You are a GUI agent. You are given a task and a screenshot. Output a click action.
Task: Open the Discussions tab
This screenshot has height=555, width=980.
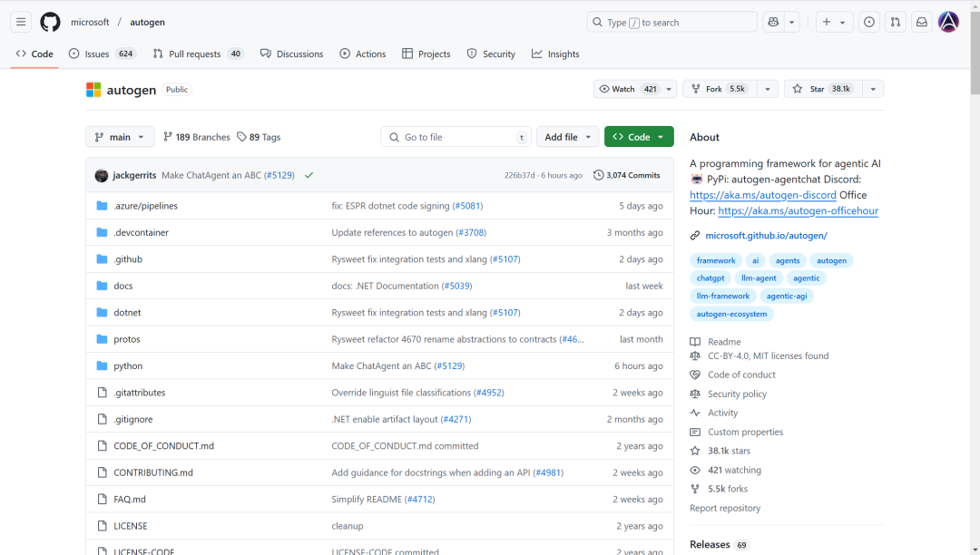pos(292,54)
